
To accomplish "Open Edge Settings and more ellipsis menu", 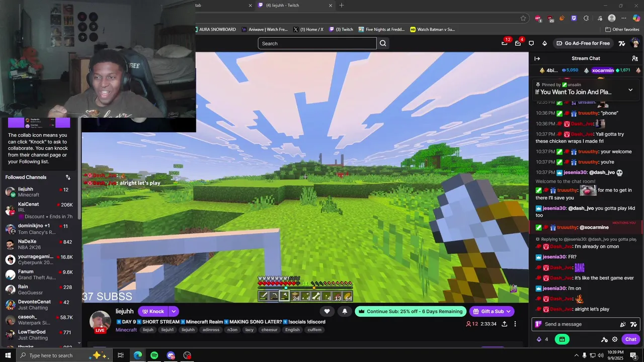I will [624, 18].
